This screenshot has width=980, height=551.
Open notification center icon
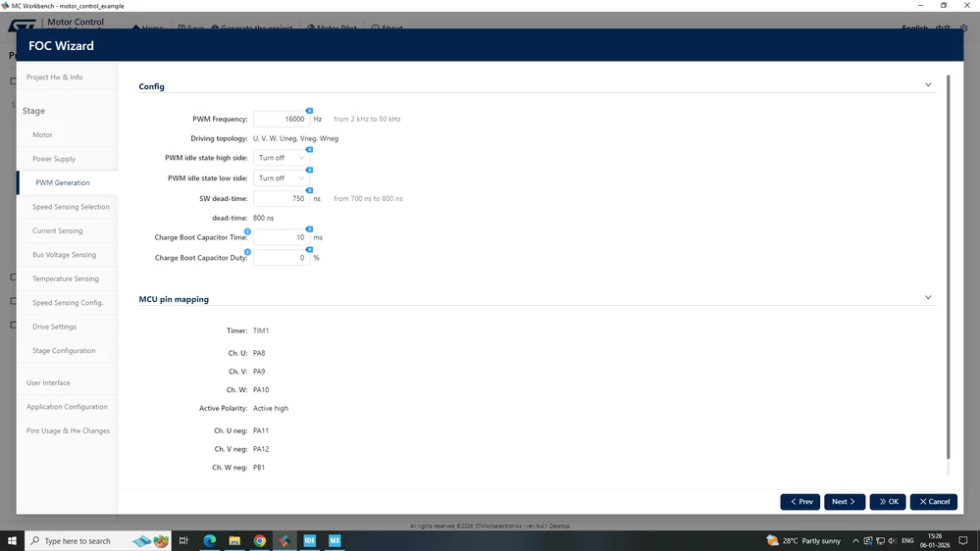(963, 540)
